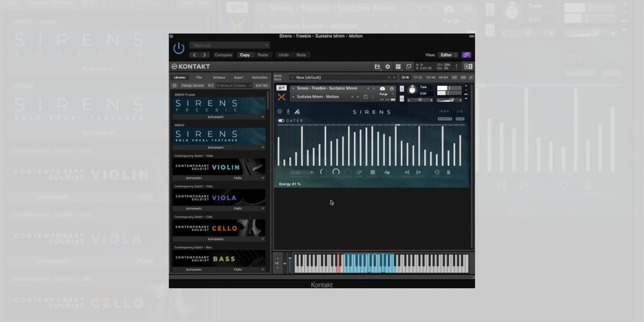Adjust the Tune knob
The image size is (644, 322).
click(412, 90)
